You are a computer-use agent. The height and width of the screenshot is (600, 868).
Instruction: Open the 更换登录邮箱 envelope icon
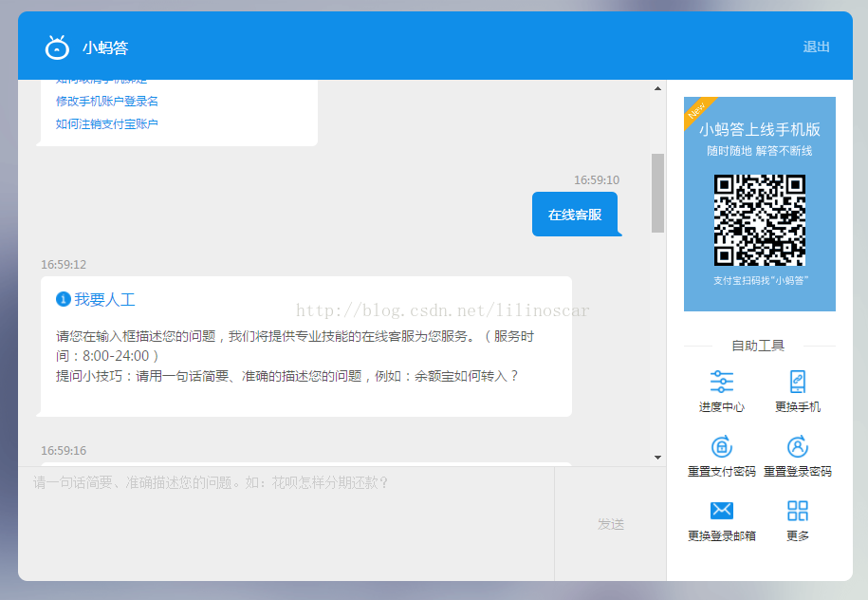[x=721, y=510]
